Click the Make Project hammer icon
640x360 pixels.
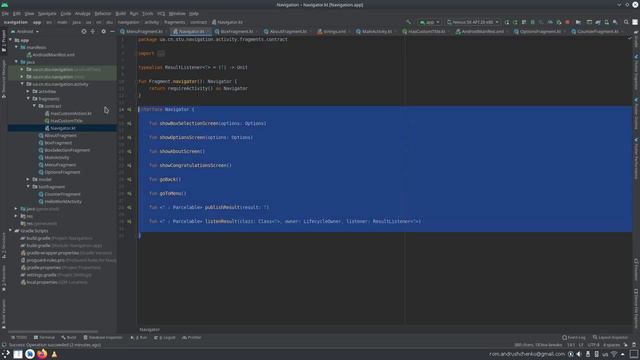(409, 22)
